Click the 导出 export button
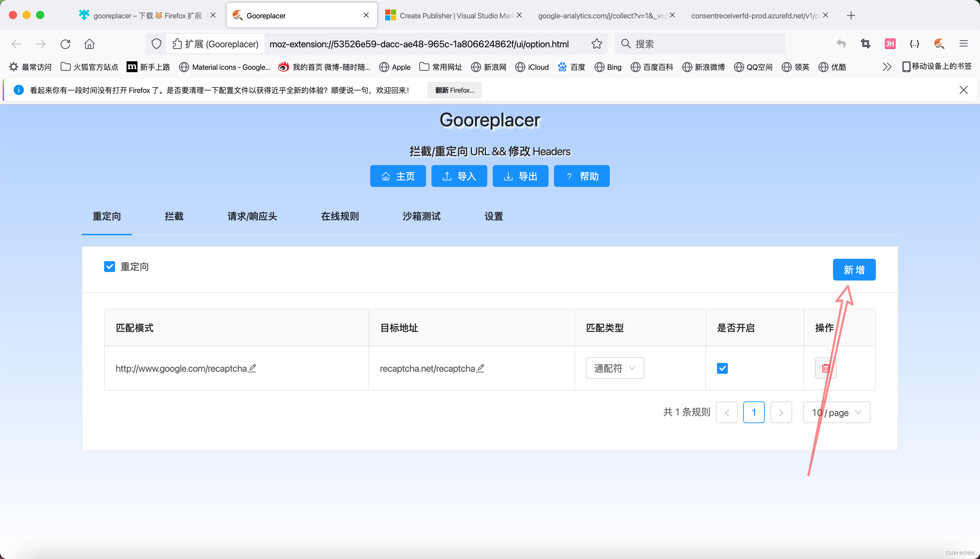Image resolution: width=980 pixels, height=559 pixels. click(520, 176)
